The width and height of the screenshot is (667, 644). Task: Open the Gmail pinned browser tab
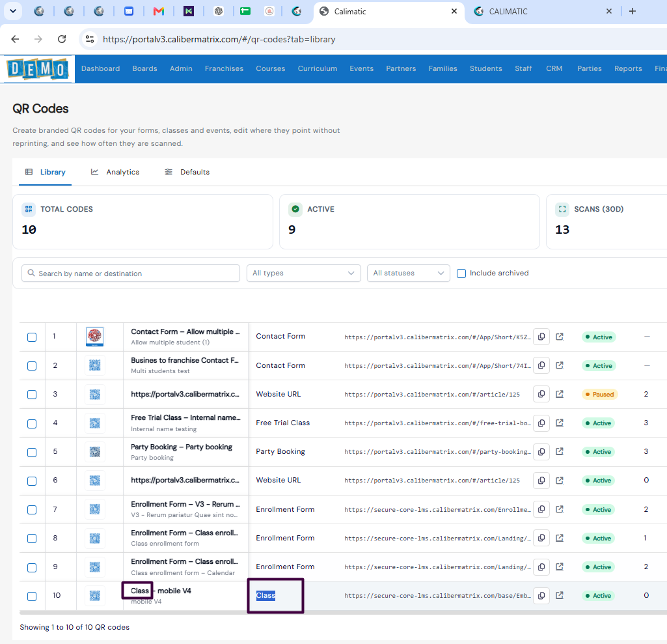pyautogui.click(x=159, y=12)
